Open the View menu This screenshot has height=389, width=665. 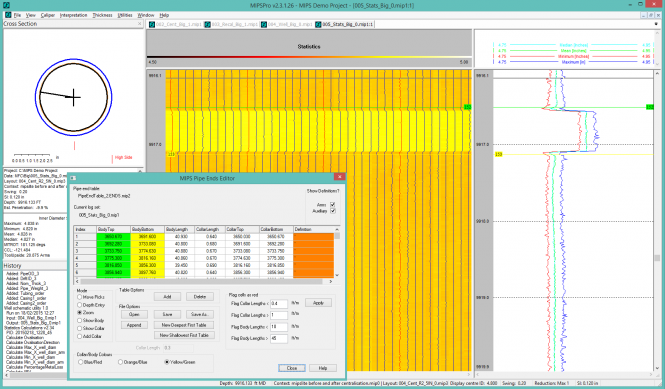click(31, 15)
